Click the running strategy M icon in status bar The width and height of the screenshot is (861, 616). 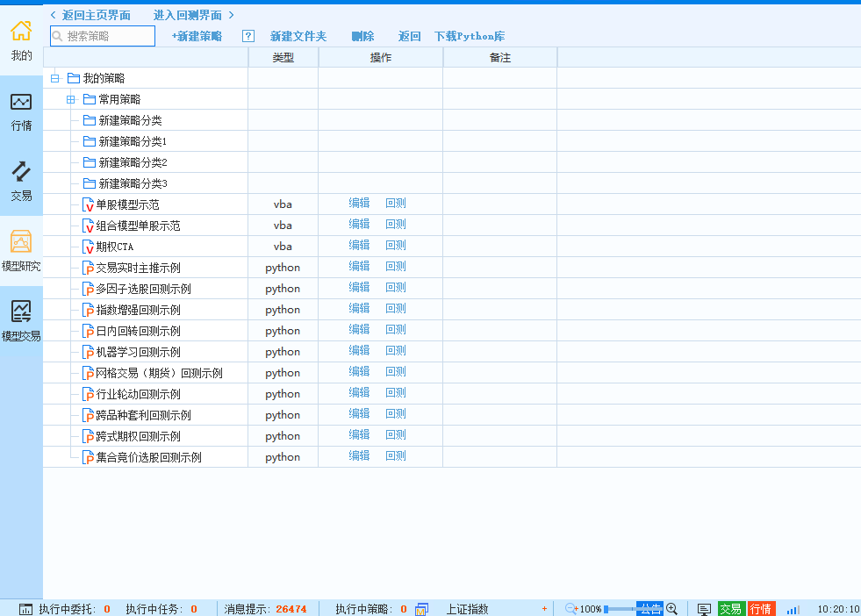(421, 609)
